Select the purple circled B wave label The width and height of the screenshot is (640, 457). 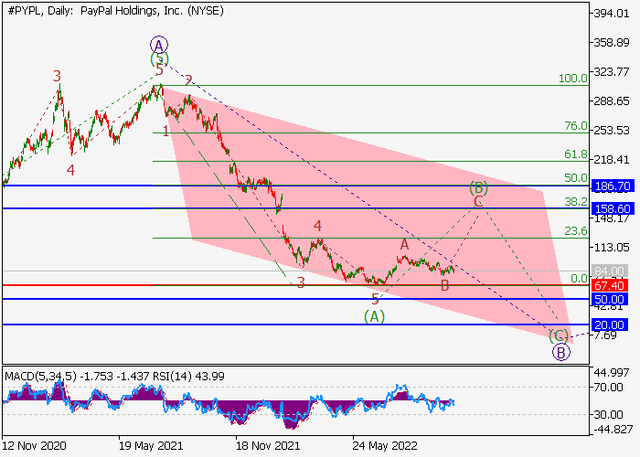(x=561, y=352)
